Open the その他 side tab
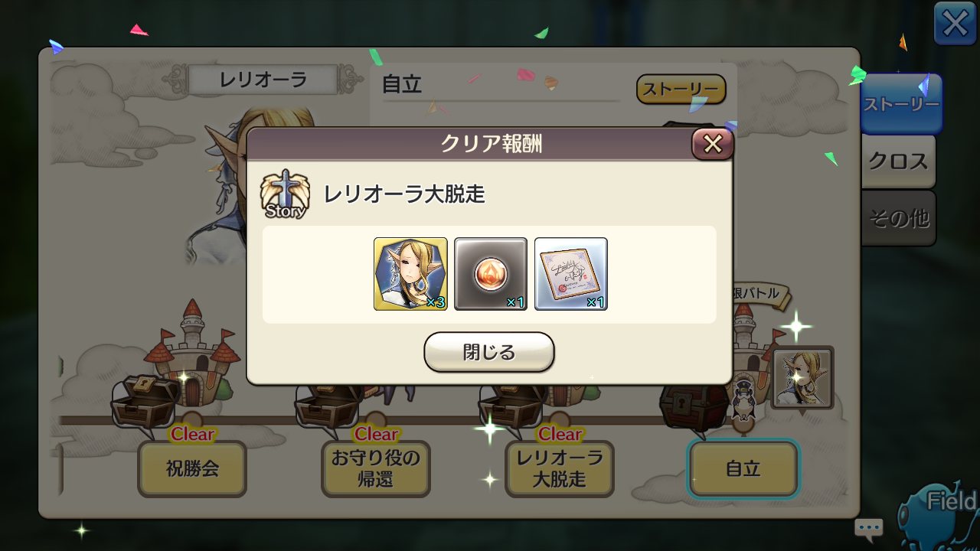Screen dimensions: 980x551 pos(898,219)
